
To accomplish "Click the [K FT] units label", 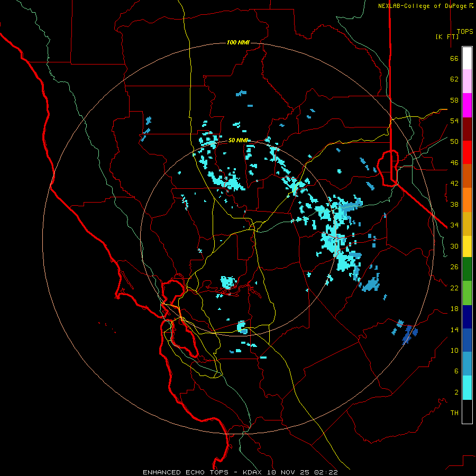I will 447,36.
